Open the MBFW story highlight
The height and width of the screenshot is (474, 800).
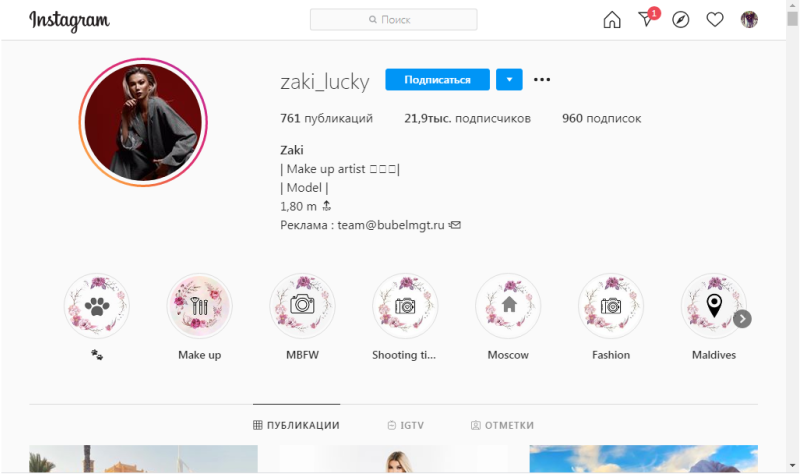[x=302, y=306]
